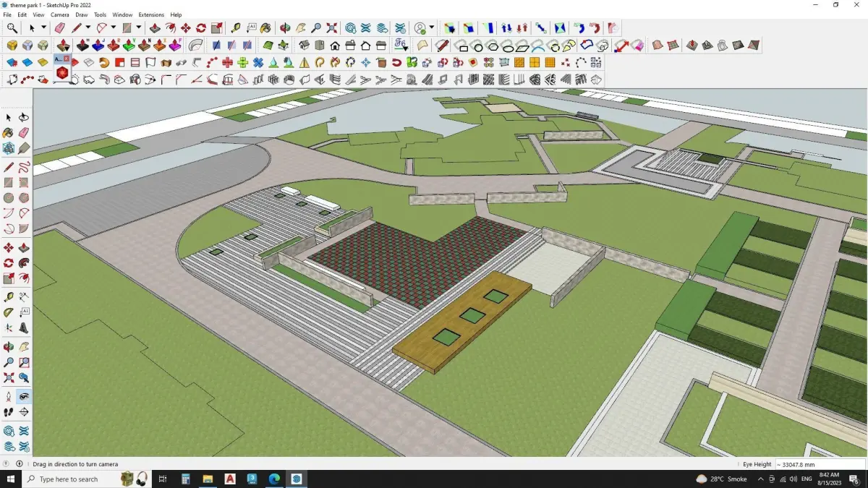This screenshot has height=488, width=868.
Task: Select the Search magnifier icon at top-left
Action: pyautogui.click(x=12, y=28)
